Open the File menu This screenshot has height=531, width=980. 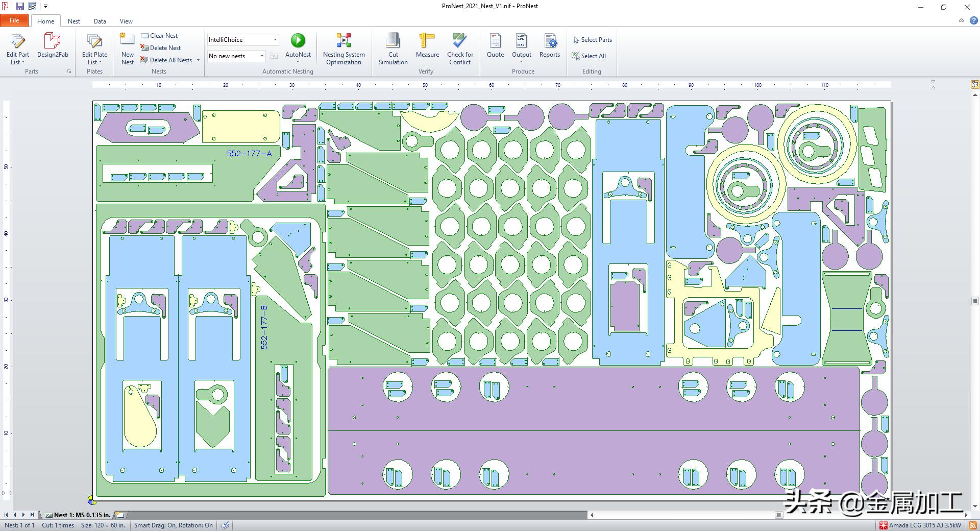(14, 21)
